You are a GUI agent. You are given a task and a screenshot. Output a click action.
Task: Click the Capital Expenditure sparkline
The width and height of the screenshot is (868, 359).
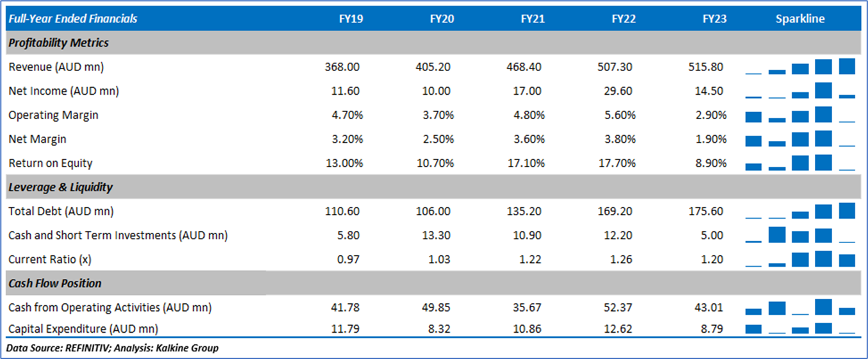coord(800,328)
